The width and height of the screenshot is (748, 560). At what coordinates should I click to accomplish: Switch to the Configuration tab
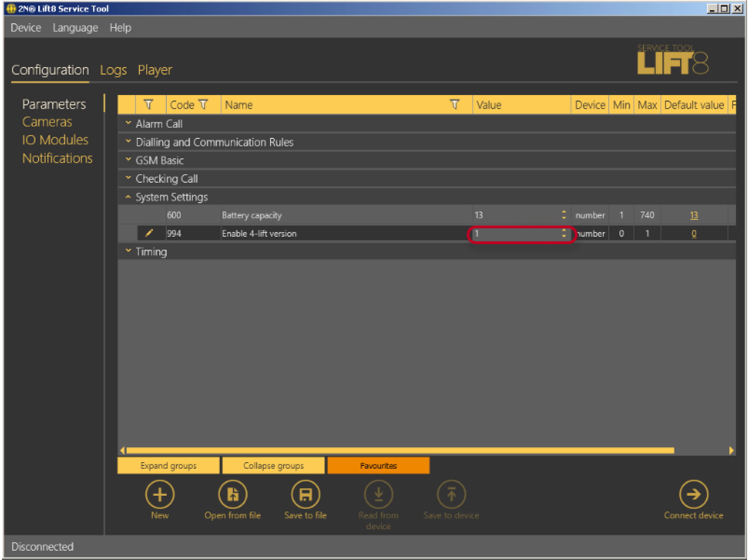click(x=50, y=70)
